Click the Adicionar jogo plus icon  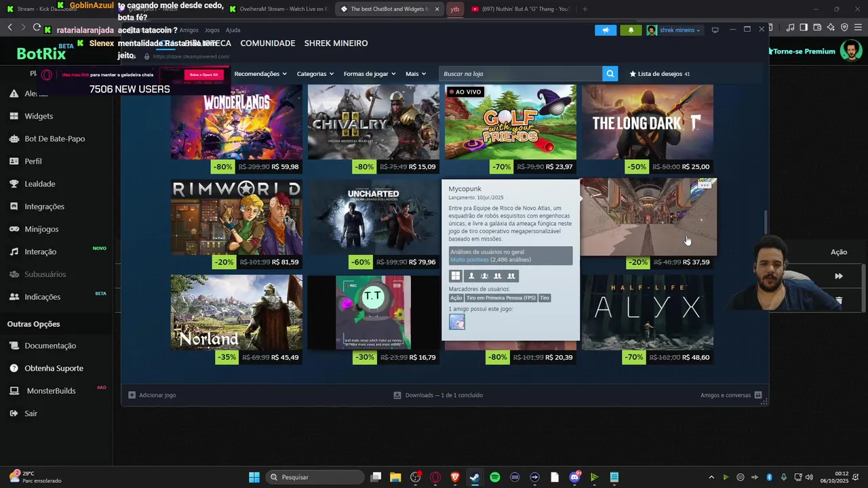point(132,395)
